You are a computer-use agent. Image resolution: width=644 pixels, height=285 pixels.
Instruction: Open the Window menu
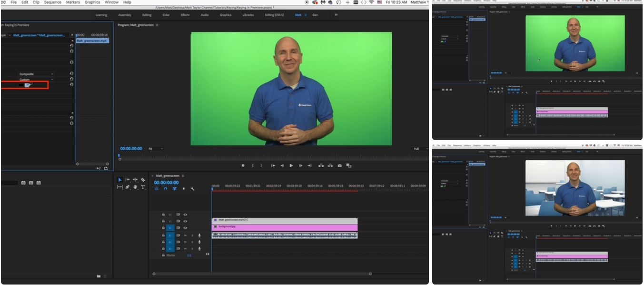click(x=111, y=2)
